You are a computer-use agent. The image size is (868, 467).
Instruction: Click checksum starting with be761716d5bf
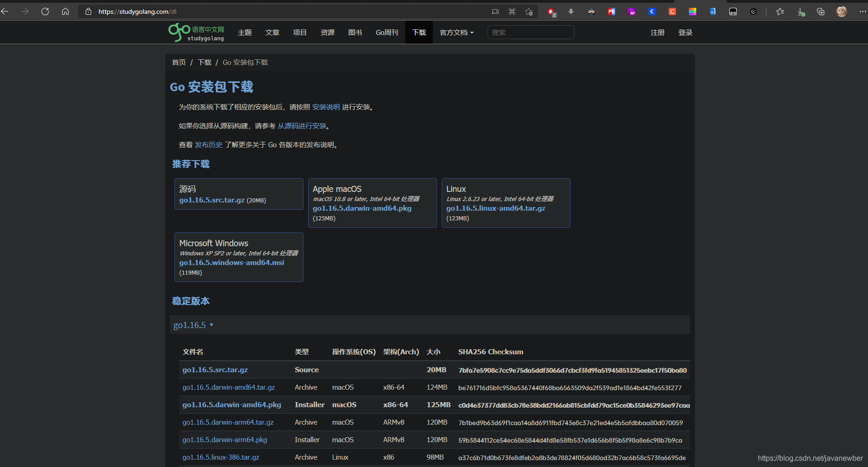coord(570,388)
